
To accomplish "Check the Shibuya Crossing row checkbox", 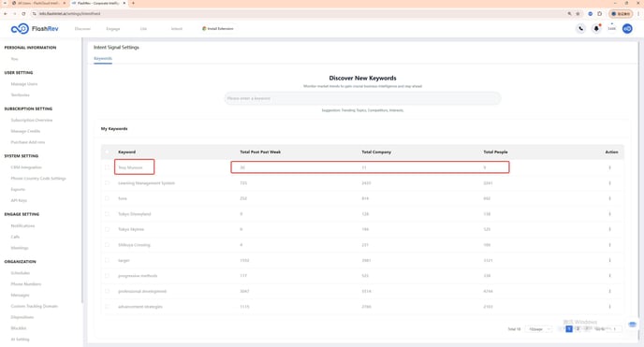I will pos(108,245).
